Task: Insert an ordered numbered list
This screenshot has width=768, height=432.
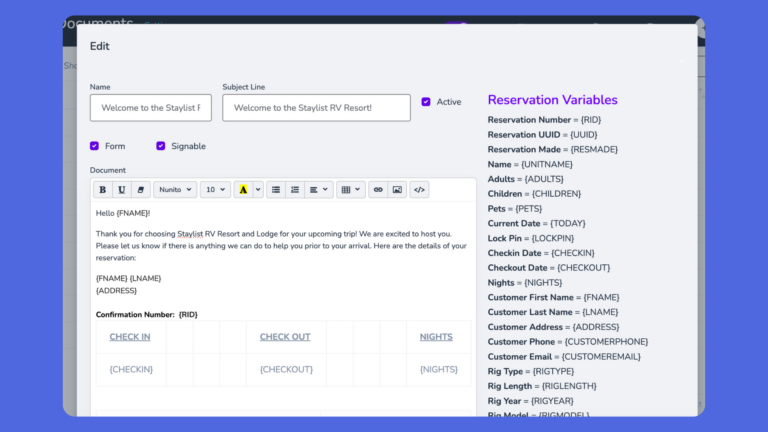Action: click(295, 190)
